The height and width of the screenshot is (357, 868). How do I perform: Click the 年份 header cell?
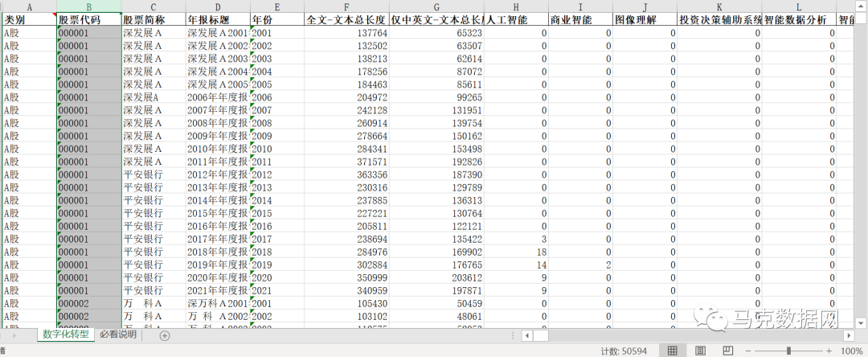(x=276, y=19)
